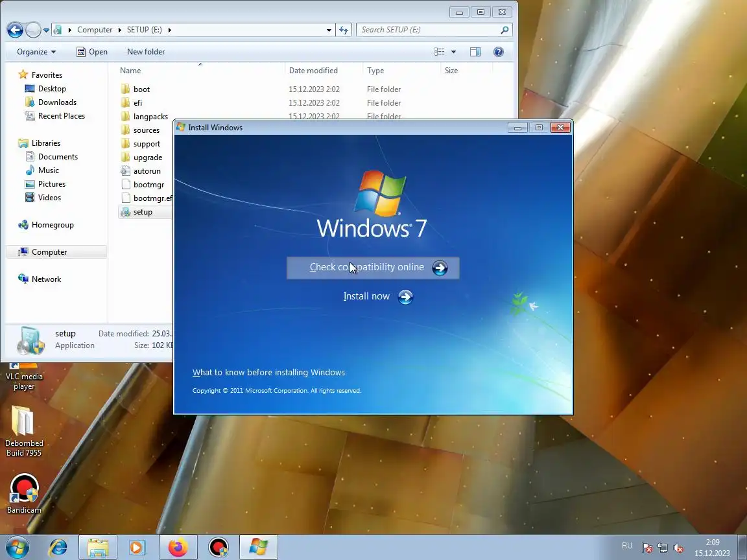Expand the view options dropdown arrow

point(453,51)
